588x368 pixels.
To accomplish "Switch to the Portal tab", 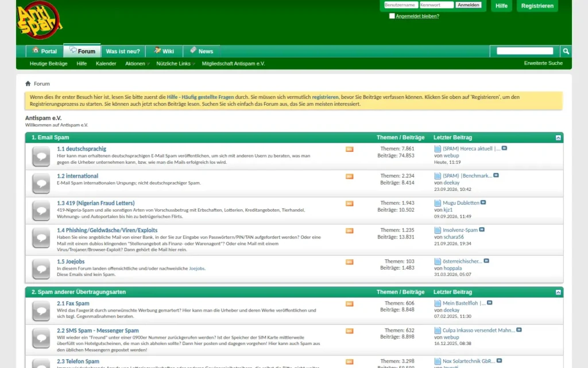I will coord(45,51).
